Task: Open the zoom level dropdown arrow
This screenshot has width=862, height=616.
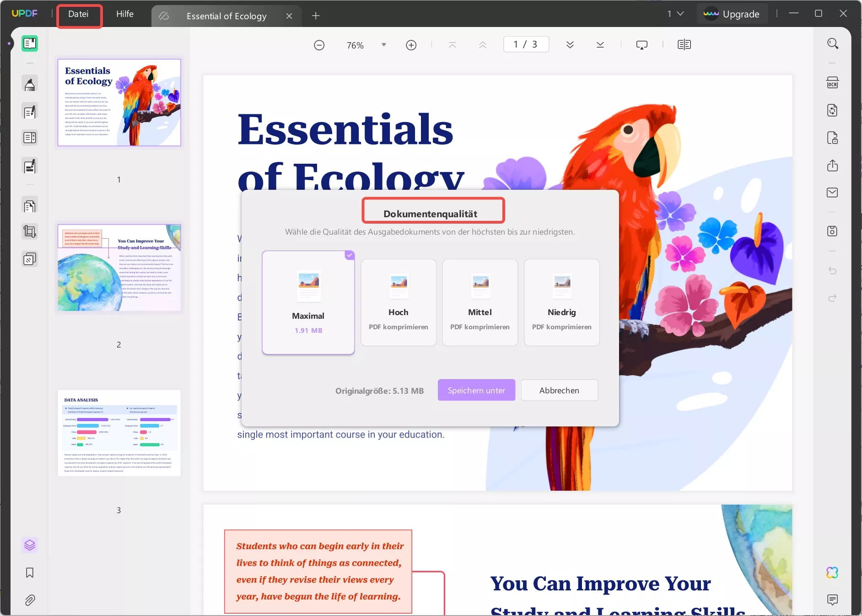Action: tap(384, 45)
